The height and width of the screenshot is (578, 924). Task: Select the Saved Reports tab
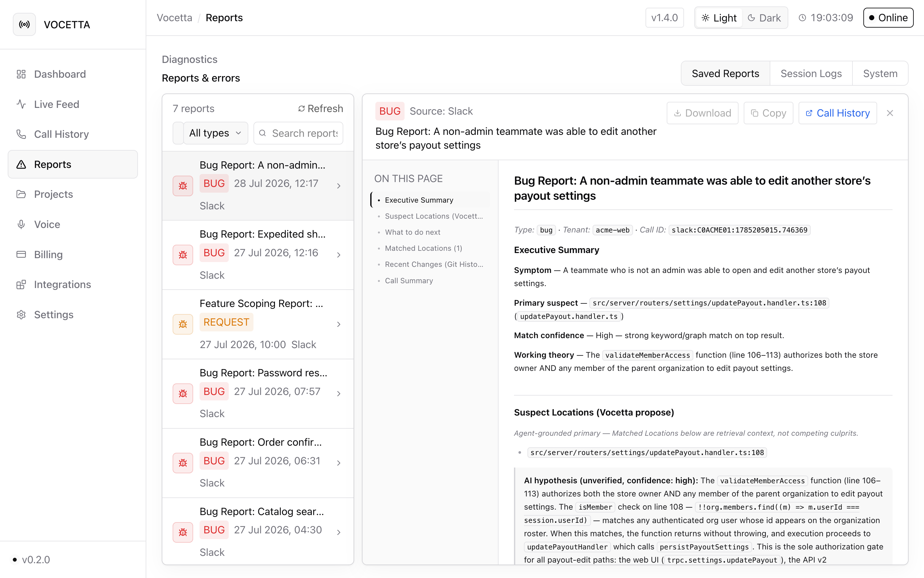pyautogui.click(x=725, y=74)
